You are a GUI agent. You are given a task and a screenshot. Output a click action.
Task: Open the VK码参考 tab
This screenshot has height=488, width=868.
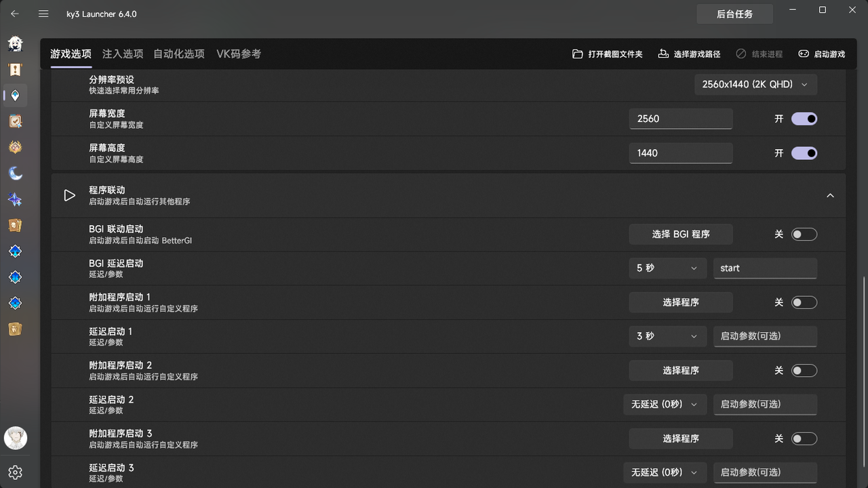pos(239,54)
